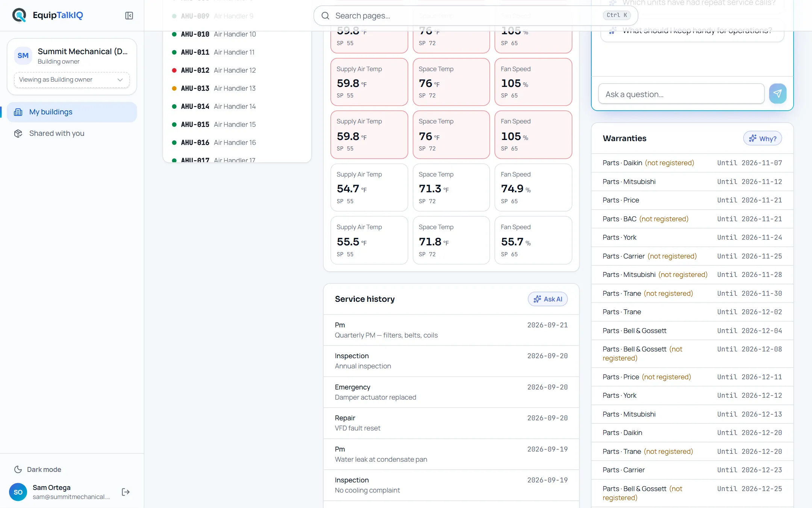
Task: Select suggestion 'What should I keep handy for operations?'
Action: [692, 30]
